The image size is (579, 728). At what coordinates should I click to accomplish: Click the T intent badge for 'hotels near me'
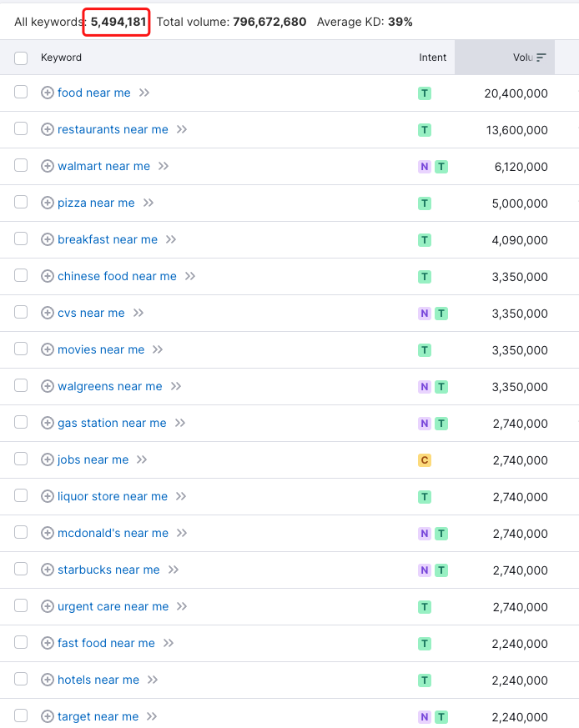(425, 680)
